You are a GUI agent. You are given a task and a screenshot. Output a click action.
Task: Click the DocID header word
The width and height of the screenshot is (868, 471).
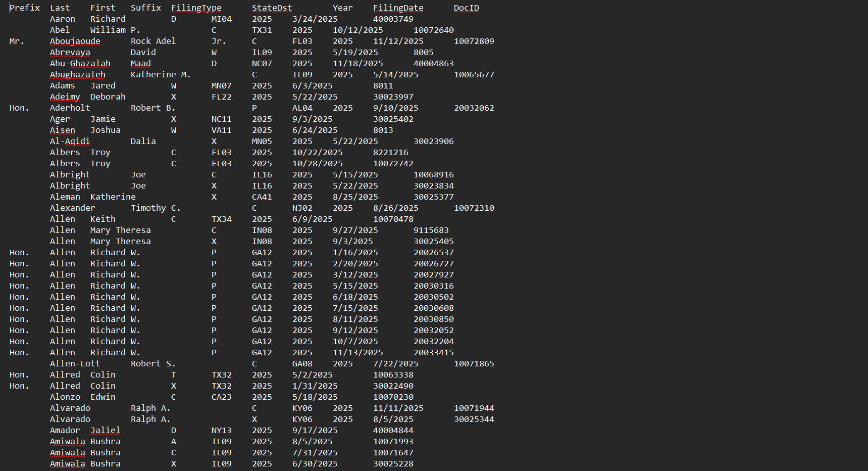point(466,8)
